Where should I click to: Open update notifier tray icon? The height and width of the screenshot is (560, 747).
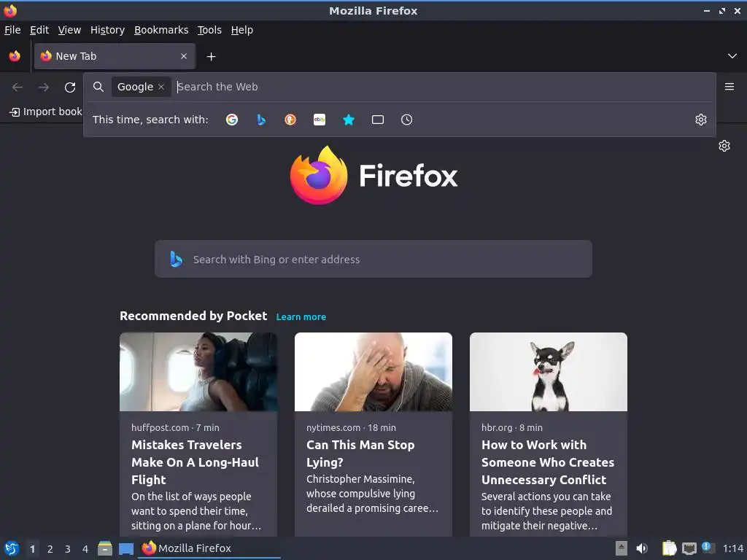(x=708, y=548)
